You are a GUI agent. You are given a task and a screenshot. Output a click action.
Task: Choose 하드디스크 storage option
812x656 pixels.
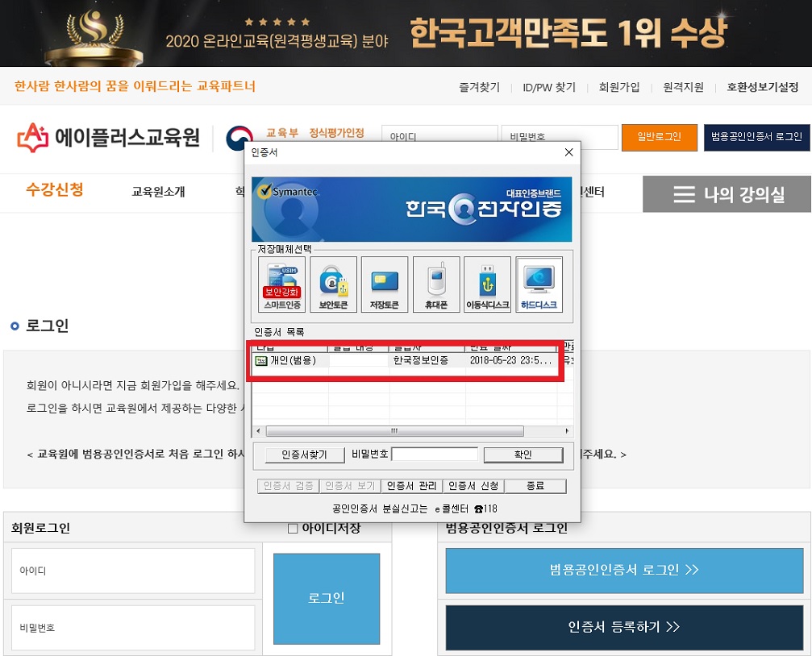pyautogui.click(x=539, y=284)
